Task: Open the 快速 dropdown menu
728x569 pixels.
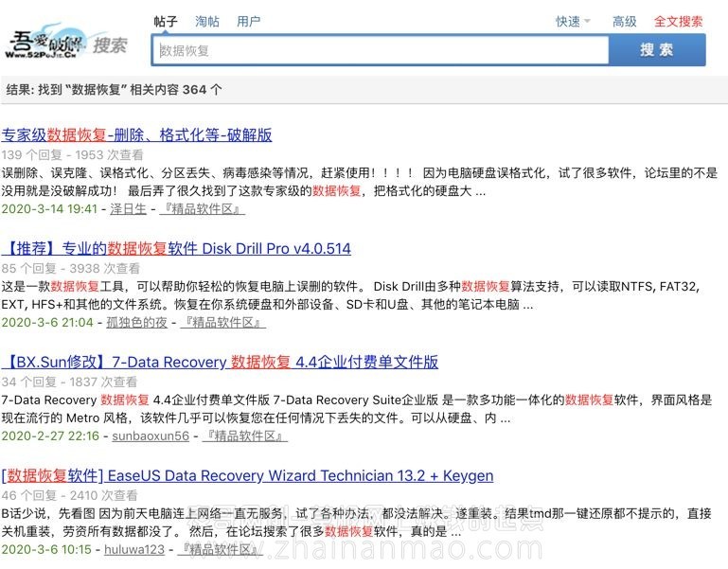Action: point(573,22)
